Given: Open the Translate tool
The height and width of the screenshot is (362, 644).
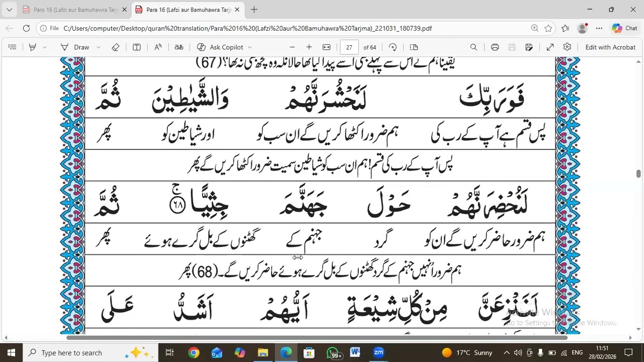Looking at the screenshot, I should tap(179, 47).
